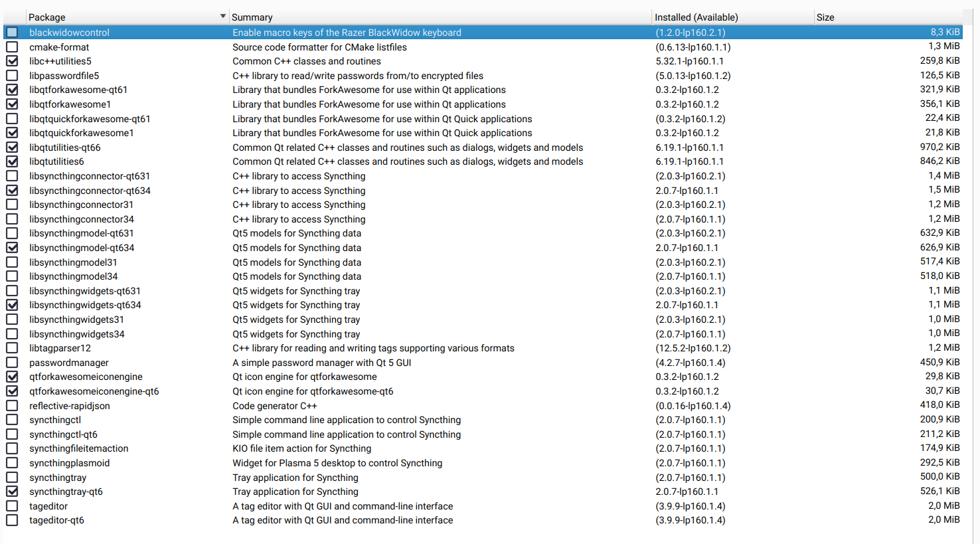Viewport: 980px width, 544px height.
Task: Sort list by Summary column header
Action: click(x=252, y=17)
